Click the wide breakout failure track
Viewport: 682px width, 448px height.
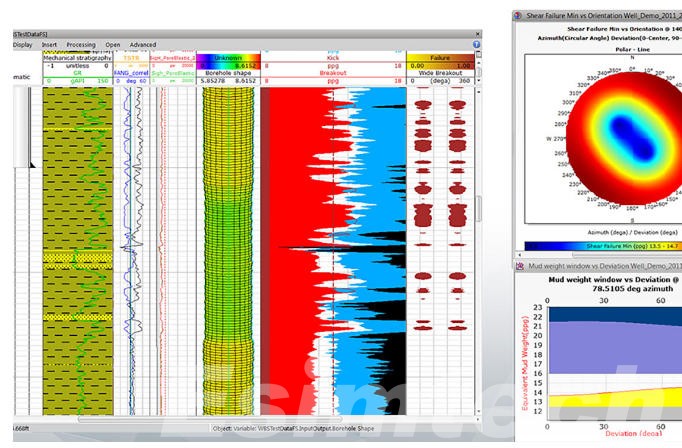click(x=440, y=251)
